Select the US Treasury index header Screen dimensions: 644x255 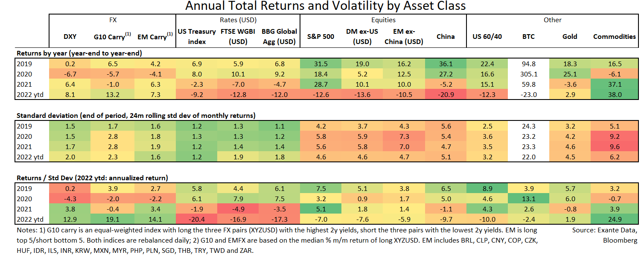click(197, 37)
